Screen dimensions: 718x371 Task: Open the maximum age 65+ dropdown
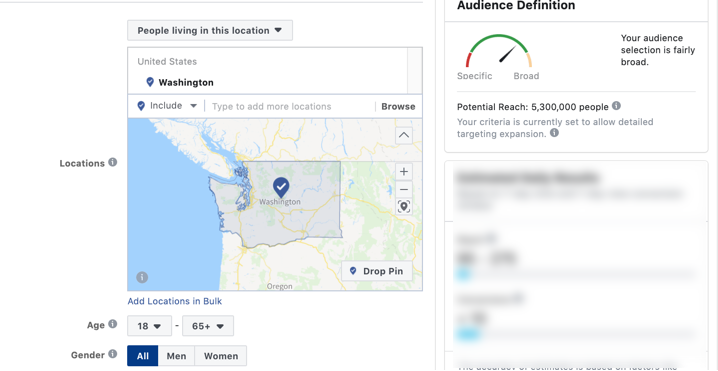pyautogui.click(x=208, y=326)
